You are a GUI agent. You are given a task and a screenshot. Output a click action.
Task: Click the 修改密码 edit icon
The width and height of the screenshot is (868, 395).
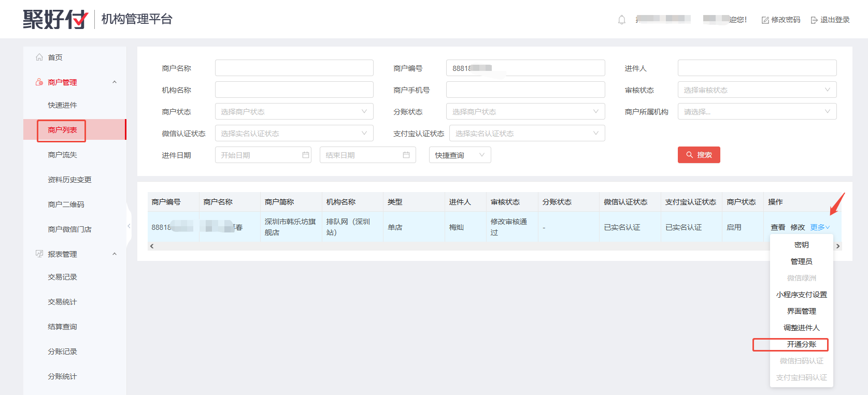coord(765,20)
